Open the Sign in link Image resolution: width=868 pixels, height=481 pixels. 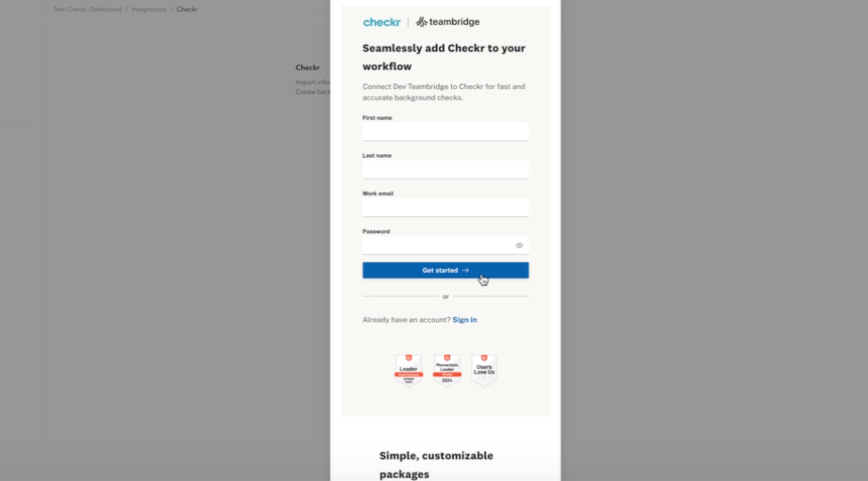point(465,320)
